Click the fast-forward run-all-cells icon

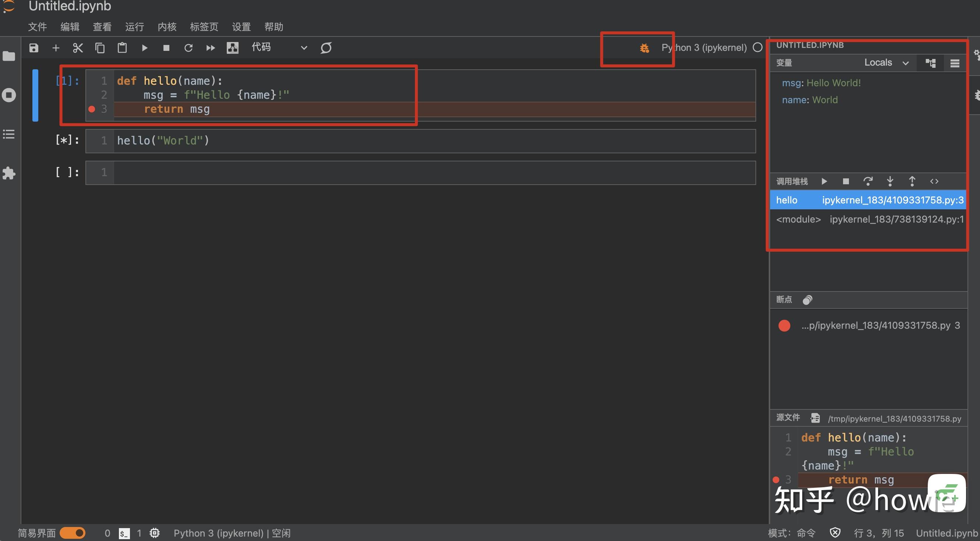tap(210, 48)
